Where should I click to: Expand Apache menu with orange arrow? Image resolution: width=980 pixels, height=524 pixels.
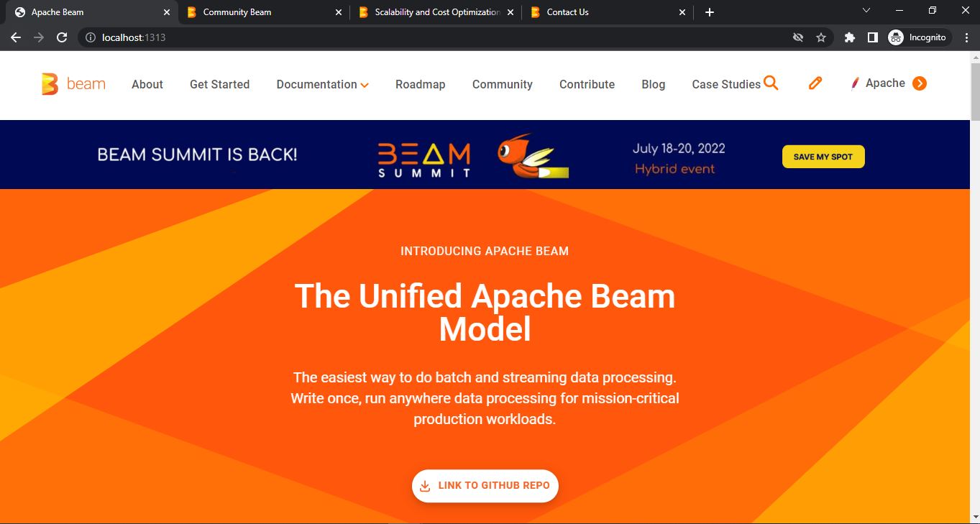tap(920, 83)
